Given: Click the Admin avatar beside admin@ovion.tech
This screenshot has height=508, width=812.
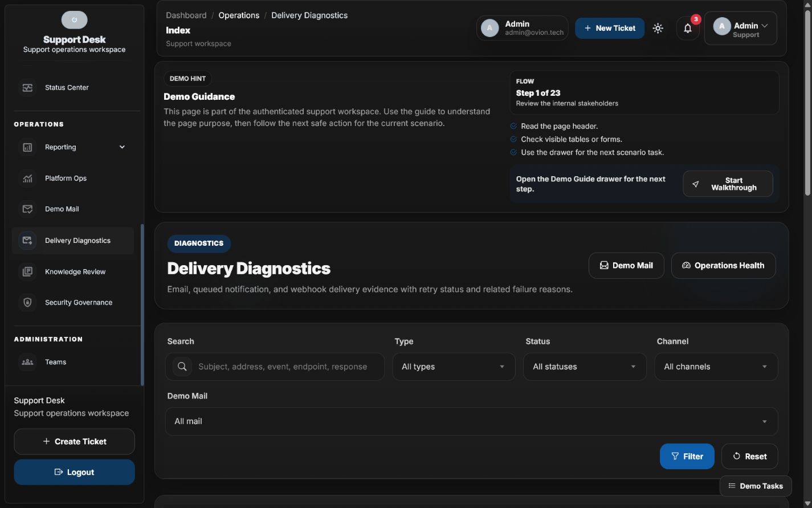Looking at the screenshot, I should 490,28.
